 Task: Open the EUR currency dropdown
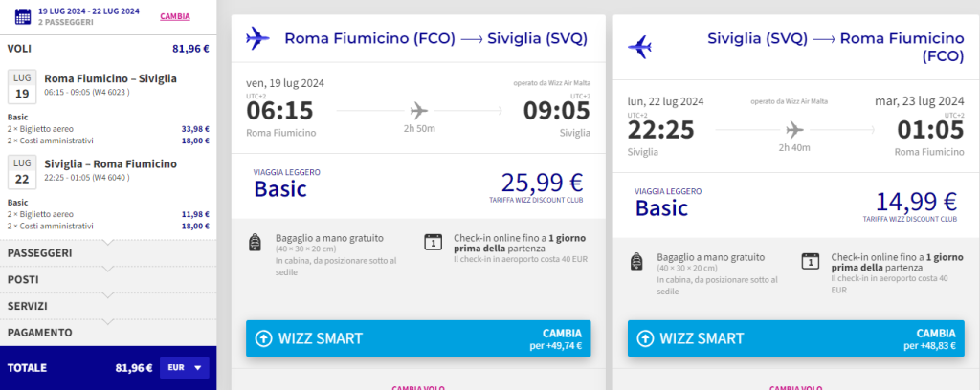(x=185, y=367)
